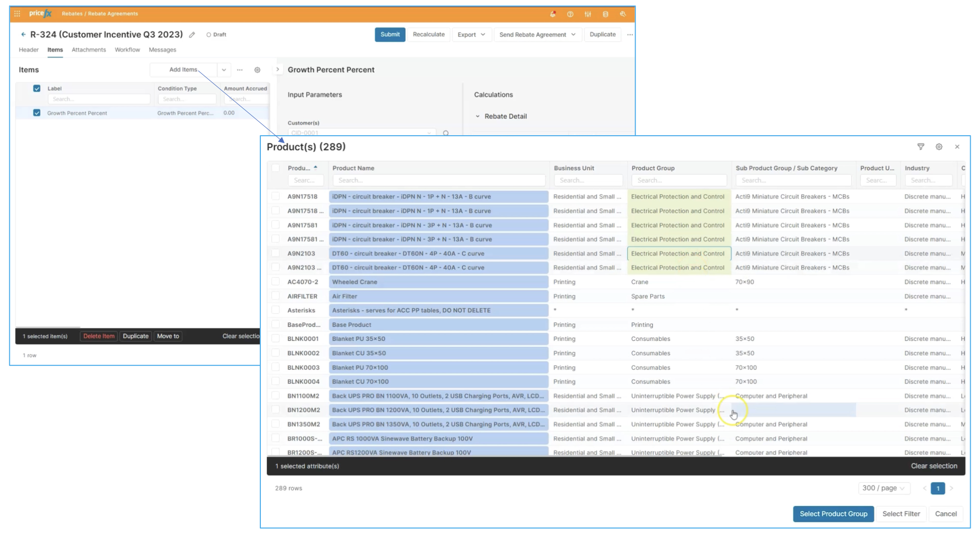Screen dimensions: 980x551
Task: Go to next page of products
Action: (x=951, y=488)
